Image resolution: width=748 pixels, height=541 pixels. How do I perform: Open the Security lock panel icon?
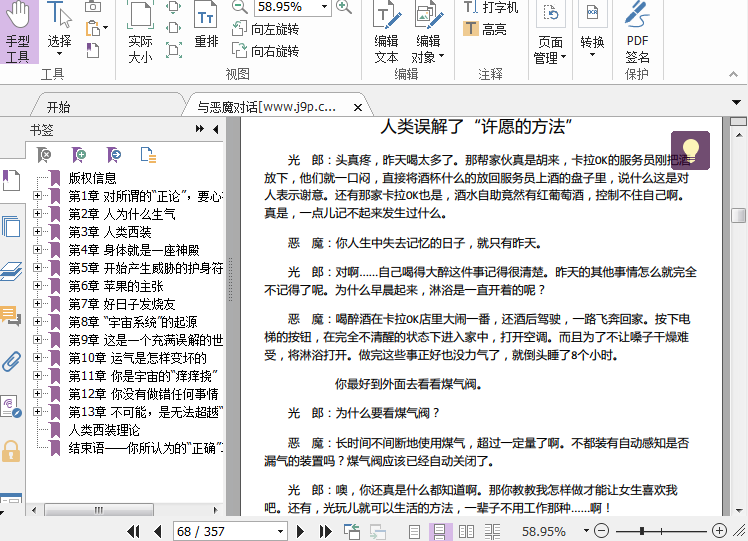(x=10, y=451)
